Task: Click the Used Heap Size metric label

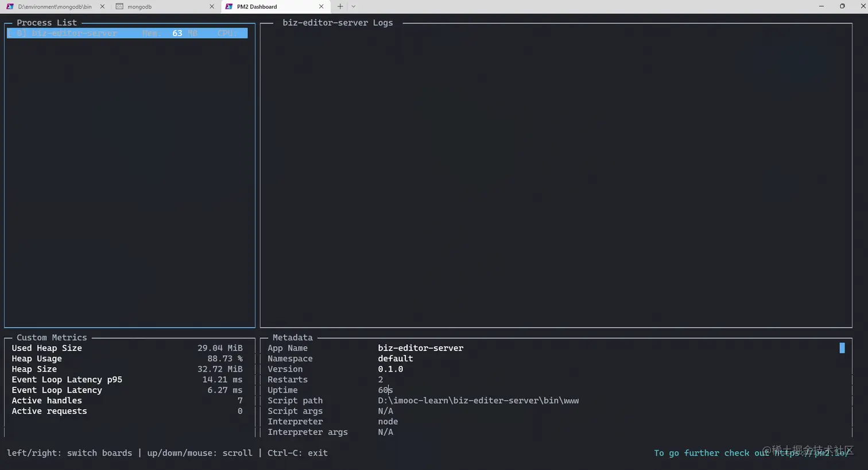Action: (x=47, y=348)
